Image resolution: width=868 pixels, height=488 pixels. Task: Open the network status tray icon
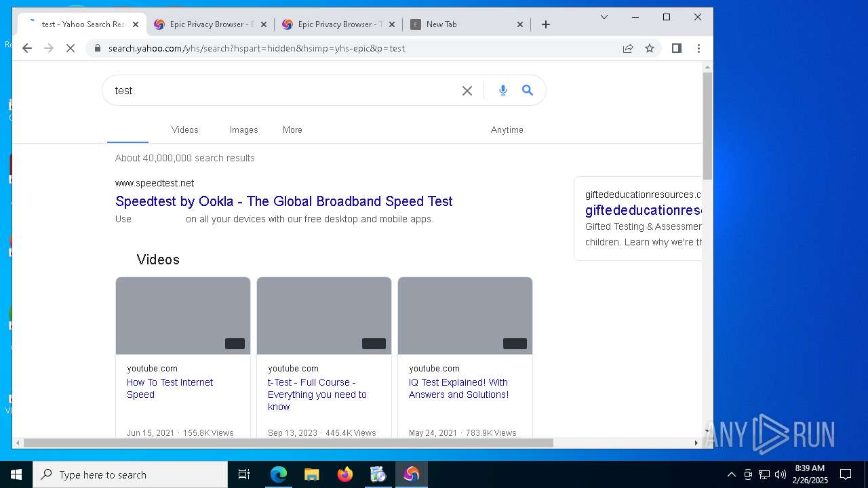[764, 474]
